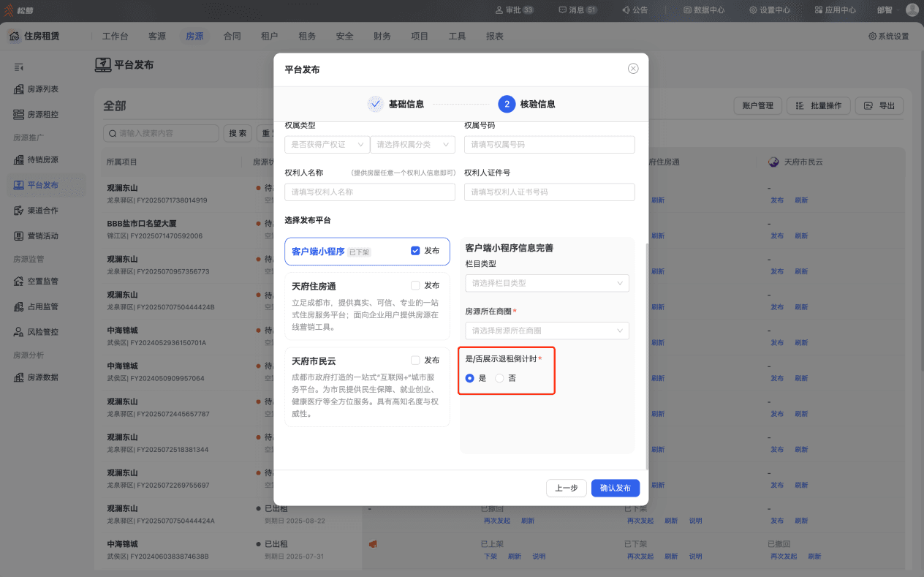Click the 消息 messages icon

tap(562, 10)
